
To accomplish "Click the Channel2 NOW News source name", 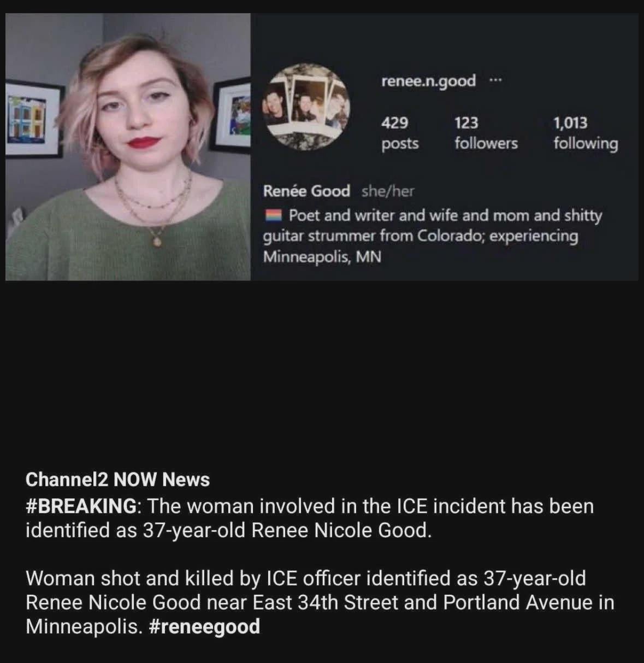I will pyautogui.click(x=117, y=479).
